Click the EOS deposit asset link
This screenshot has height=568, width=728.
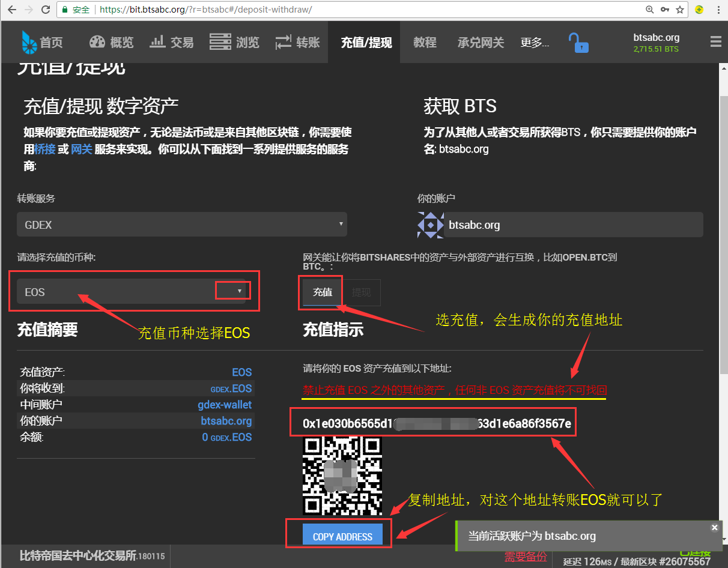pyautogui.click(x=242, y=372)
